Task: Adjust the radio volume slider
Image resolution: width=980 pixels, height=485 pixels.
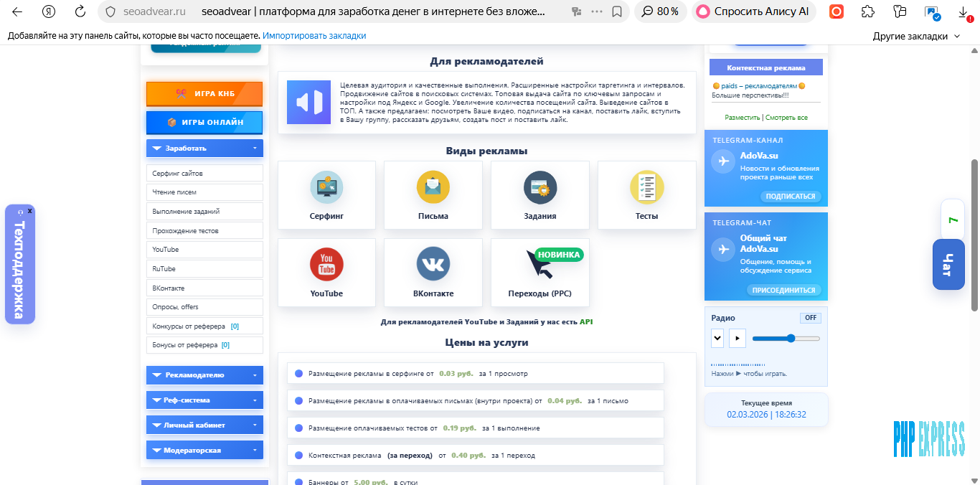Action: tap(786, 338)
